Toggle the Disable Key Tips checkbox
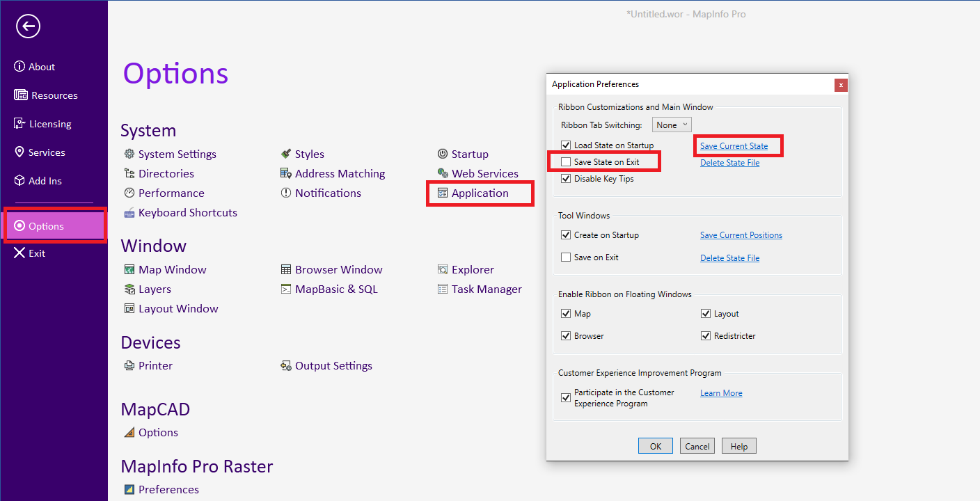The width and height of the screenshot is (980, 501). coord(566,179)
